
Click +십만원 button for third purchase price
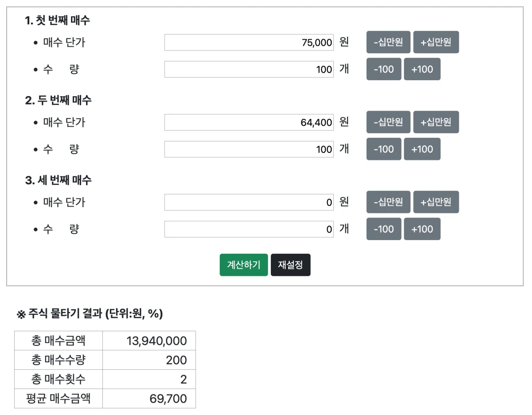(x=436, y=202)
